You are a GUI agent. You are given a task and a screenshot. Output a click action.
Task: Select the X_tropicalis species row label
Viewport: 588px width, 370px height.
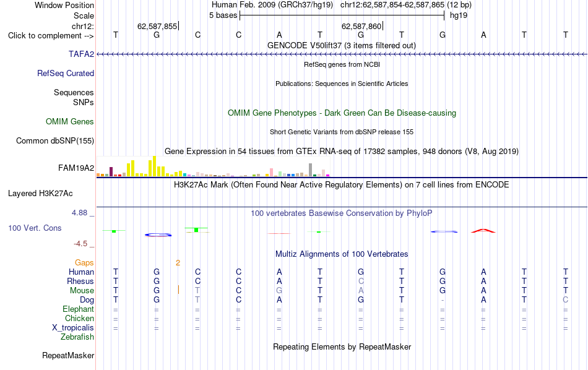73,328
